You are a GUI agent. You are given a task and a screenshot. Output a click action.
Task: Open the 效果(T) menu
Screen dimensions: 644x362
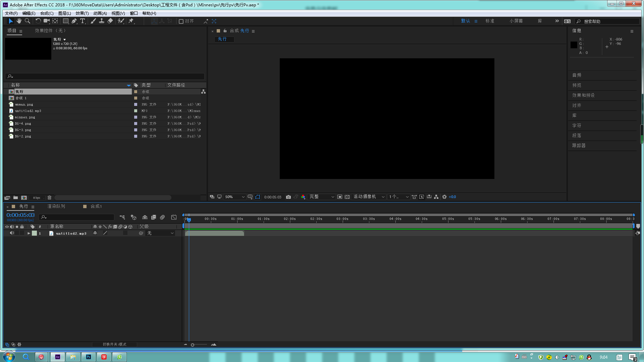pos(82,13)
